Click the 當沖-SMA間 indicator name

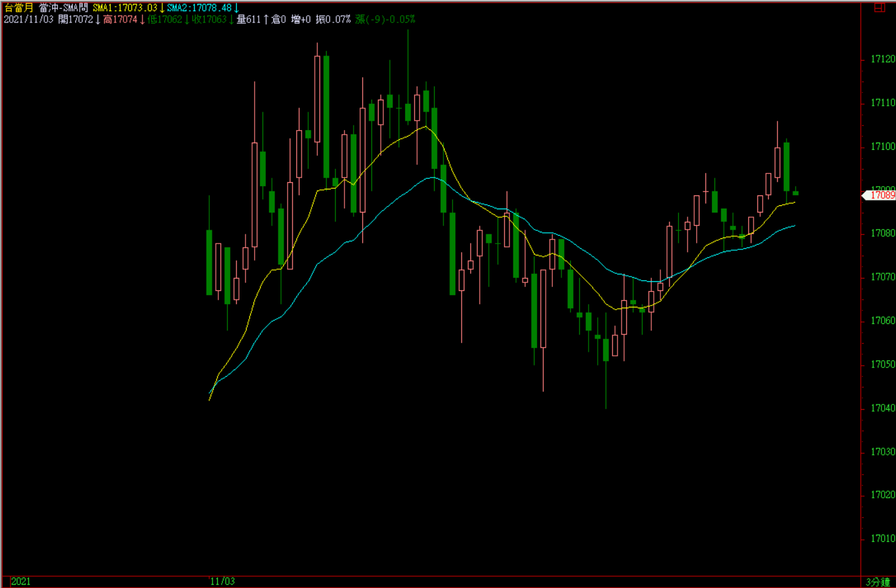click(64, 7)
